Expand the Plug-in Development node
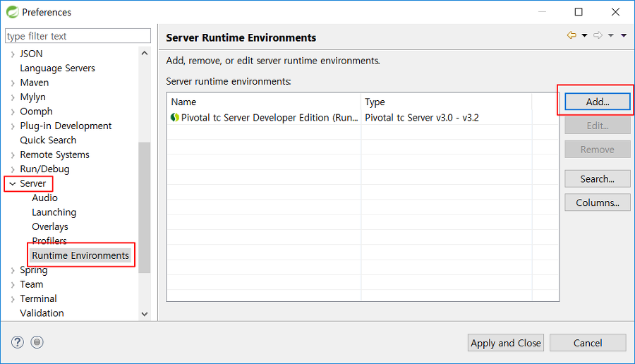 13,126
